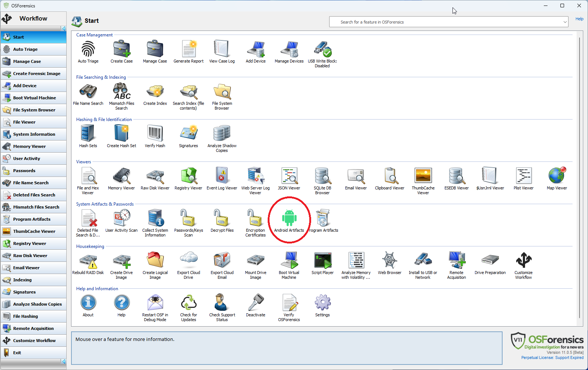Screen dimensions: 588x370
Task: Open the Registry Viewer icon in Viewers
Action: pyautogui.click(x=188, y=176)
